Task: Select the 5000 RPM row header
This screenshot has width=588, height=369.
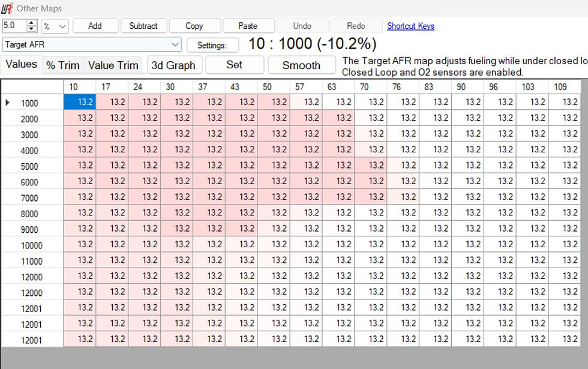Action: (32, 166)
